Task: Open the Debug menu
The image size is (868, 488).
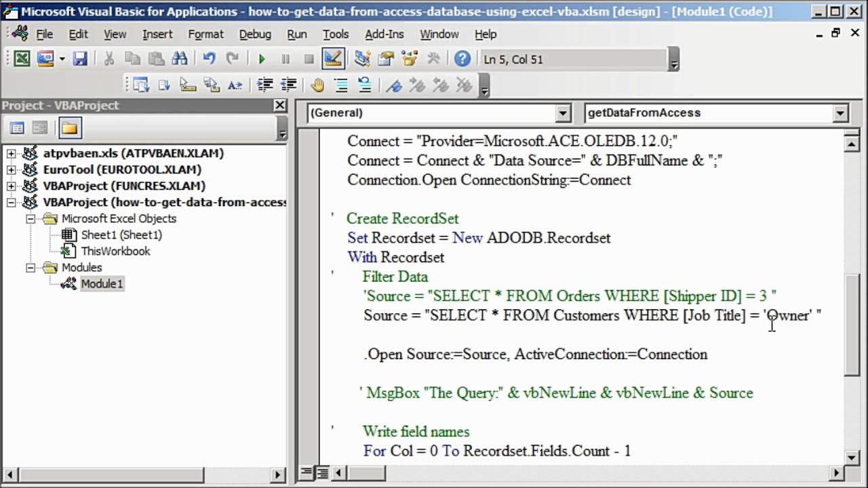Action: point(254,34)
